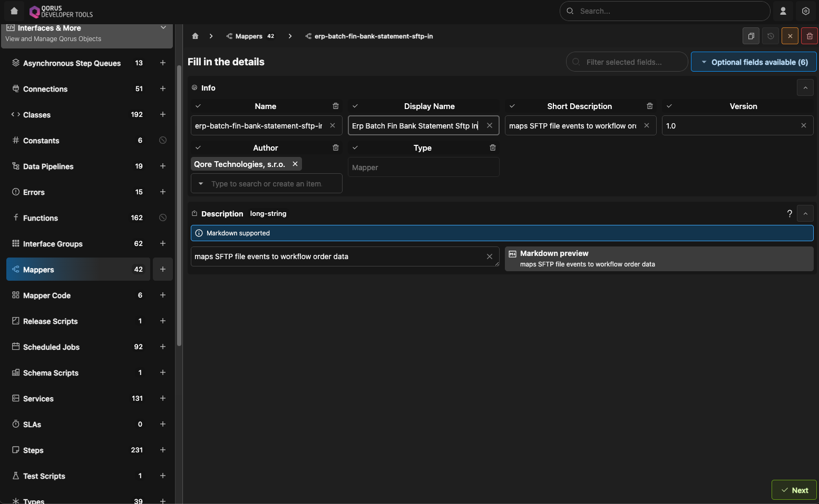The height and width of the screenshot is (504, 819).
Task: Clear the Name field value
Action: (333, 125)
